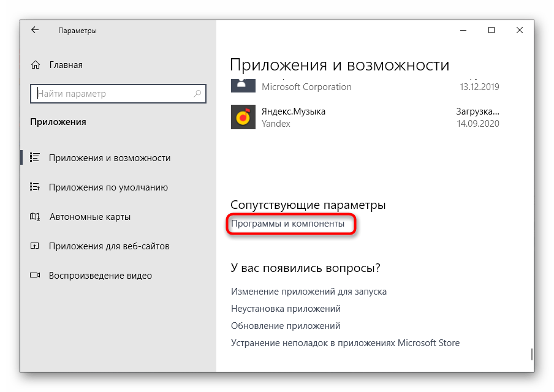Click the back arrow in Параметры header
554x392 pixels.
[35, 30]
